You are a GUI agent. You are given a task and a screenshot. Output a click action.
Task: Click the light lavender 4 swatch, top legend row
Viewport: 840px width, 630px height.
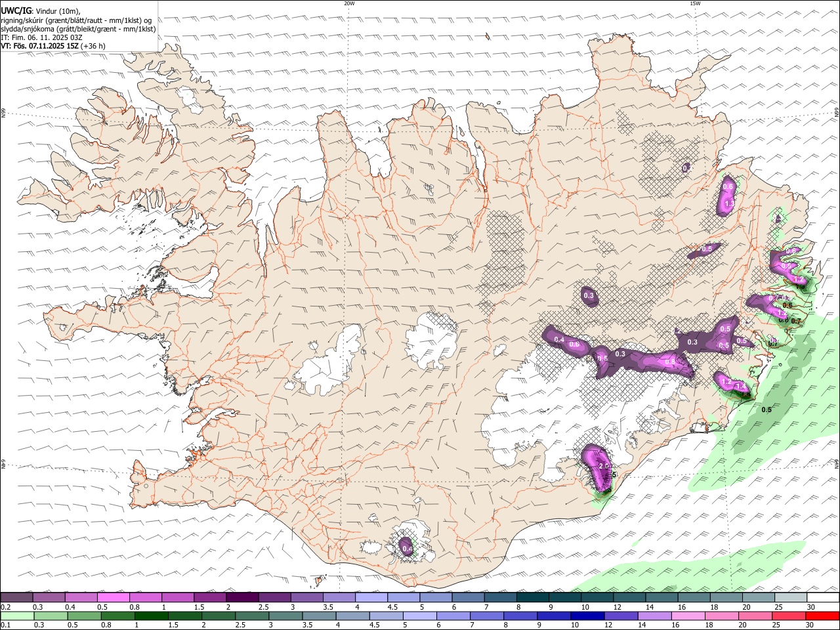click(371, 597)
